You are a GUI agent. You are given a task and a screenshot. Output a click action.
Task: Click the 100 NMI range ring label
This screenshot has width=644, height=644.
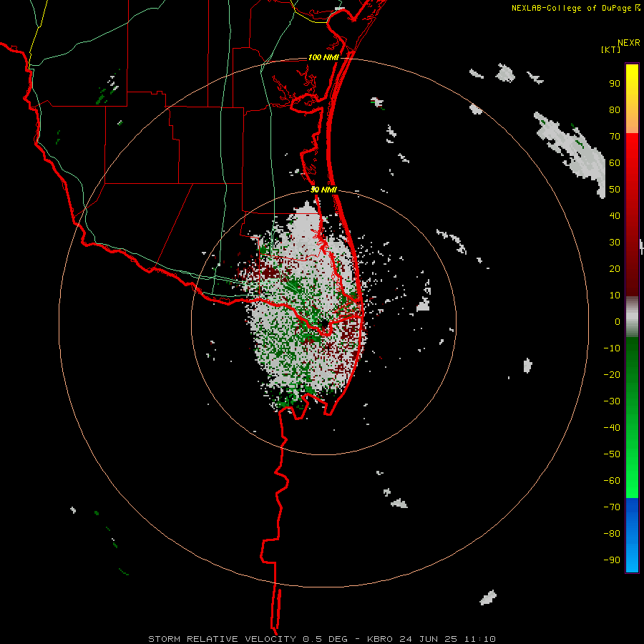coord(323,57)
